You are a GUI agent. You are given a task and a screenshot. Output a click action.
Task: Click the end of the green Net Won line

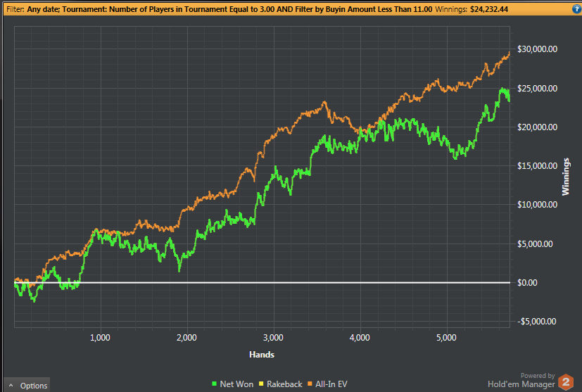click(x=509, y=100)
